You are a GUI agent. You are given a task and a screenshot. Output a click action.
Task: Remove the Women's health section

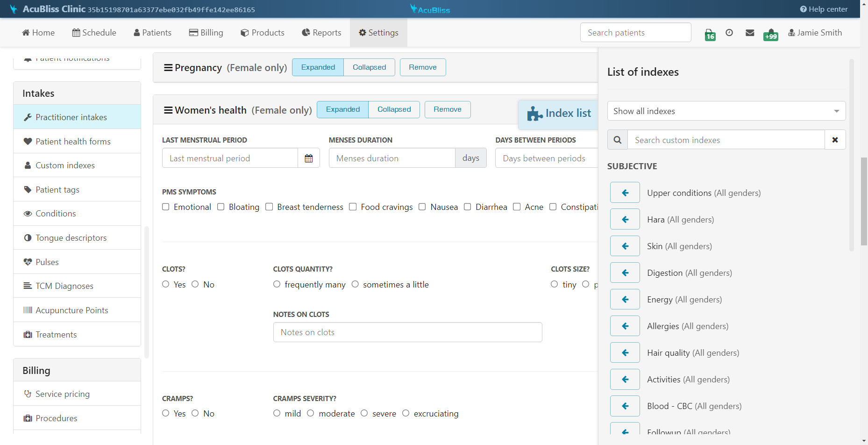click(448, 109)
